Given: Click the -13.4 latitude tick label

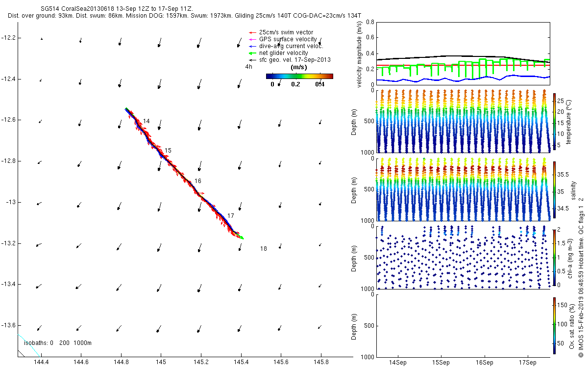Looking at the screenshot, I should point(8,284).
